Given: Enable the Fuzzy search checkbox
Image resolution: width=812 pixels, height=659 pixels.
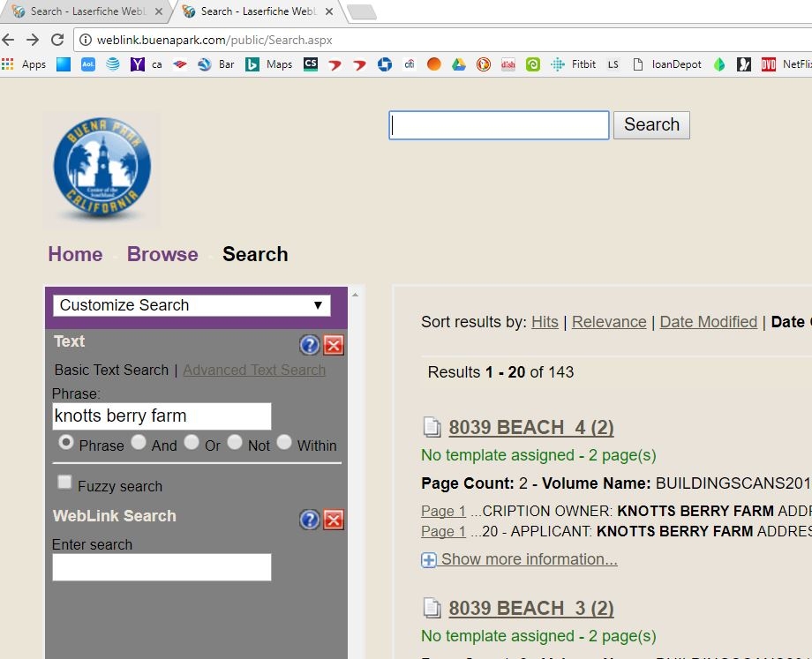Looking at the screenshot, I should coord(64,483).
